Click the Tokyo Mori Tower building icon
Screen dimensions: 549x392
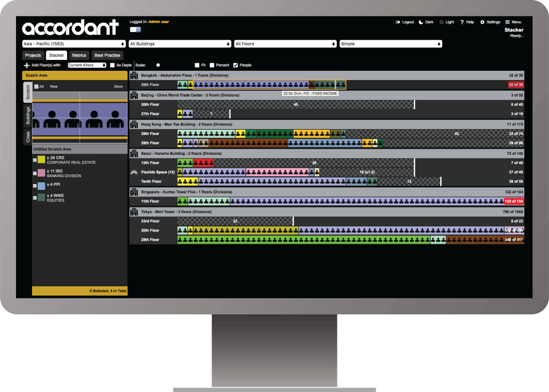pos(134,212)
